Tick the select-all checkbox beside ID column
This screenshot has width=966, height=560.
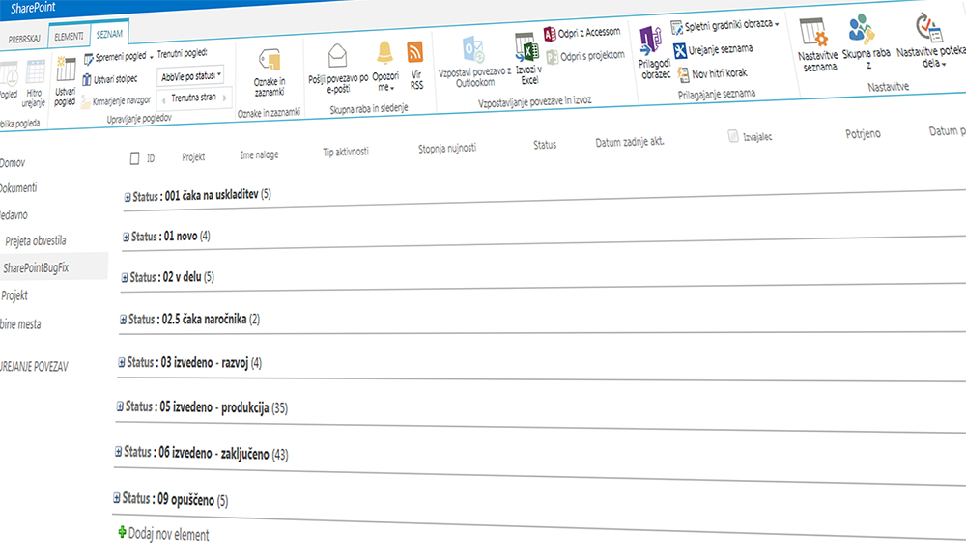134,157
